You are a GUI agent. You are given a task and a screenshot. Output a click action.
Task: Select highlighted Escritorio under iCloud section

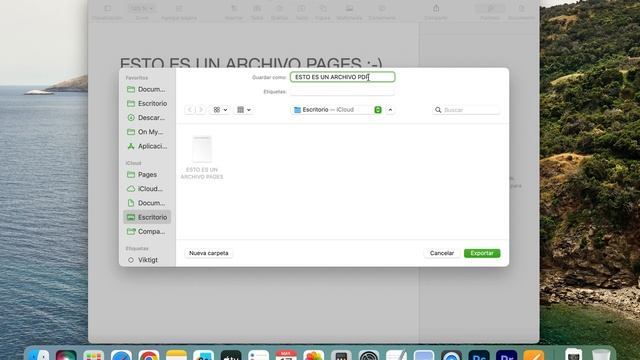[147, 217]
